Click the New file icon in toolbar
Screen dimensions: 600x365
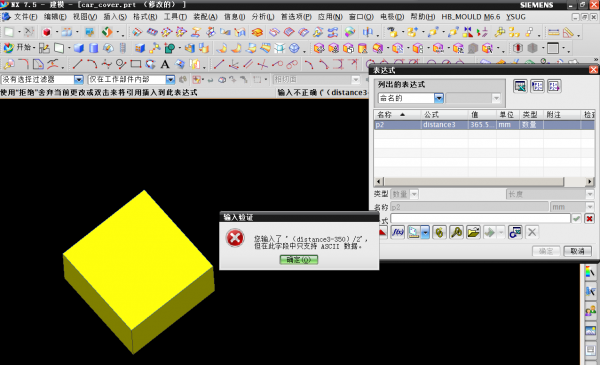click(x=9, y=32)
